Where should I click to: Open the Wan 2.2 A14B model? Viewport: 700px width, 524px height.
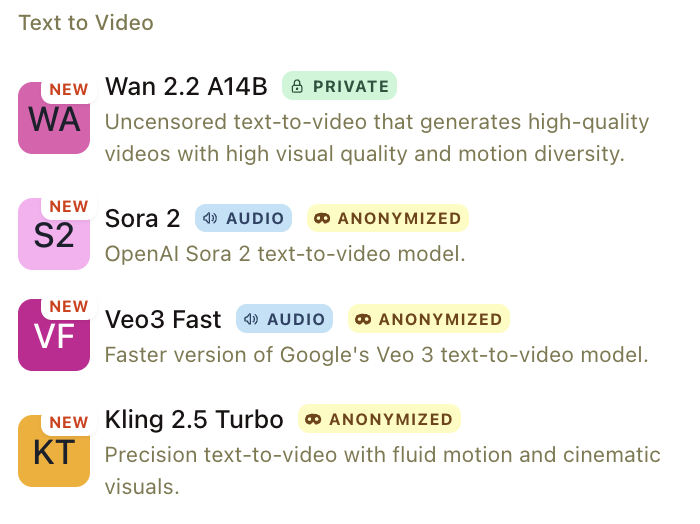(186, 87)
